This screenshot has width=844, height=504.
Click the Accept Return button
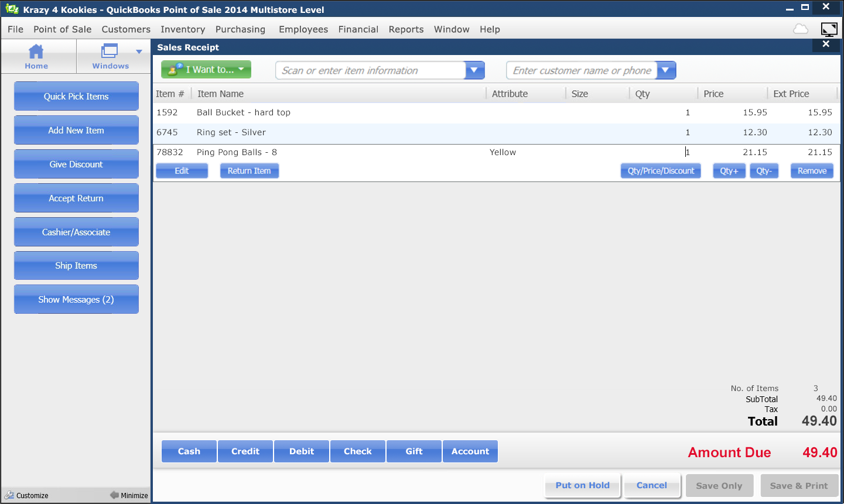(76, 198)
